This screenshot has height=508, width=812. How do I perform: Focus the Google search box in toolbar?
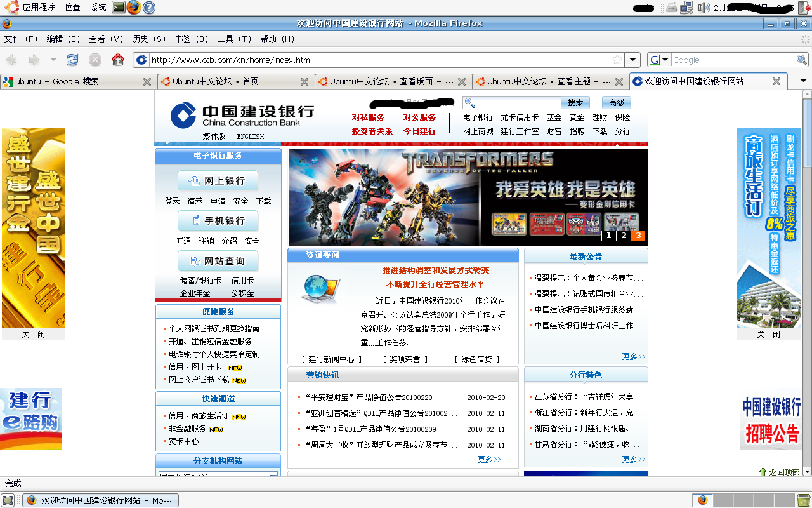733,60
